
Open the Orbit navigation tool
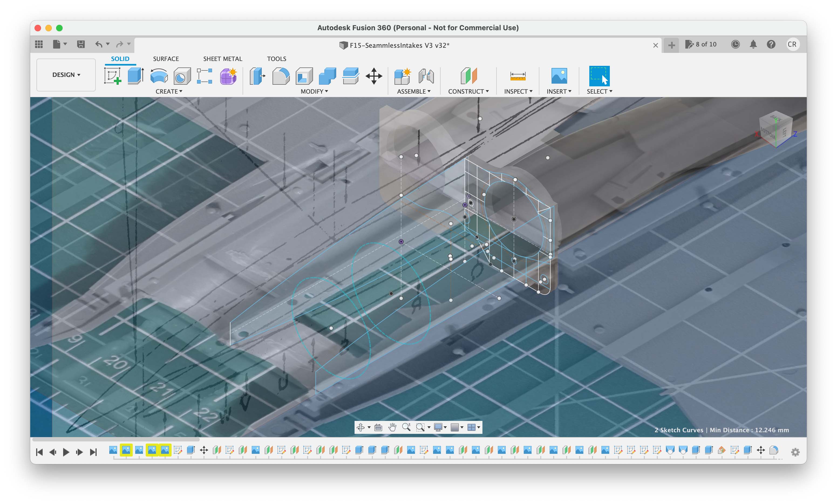360,427
